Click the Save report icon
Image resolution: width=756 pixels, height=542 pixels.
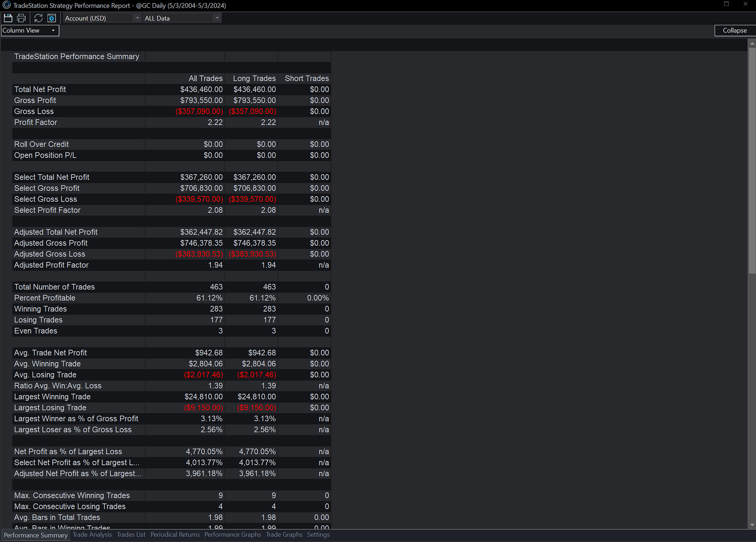(8, 18)
